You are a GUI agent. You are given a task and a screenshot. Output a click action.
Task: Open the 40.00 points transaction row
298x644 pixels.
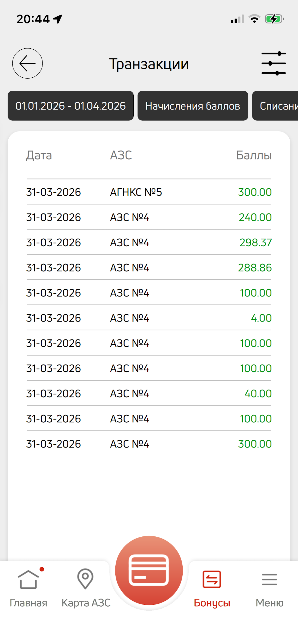click(149, 393)
